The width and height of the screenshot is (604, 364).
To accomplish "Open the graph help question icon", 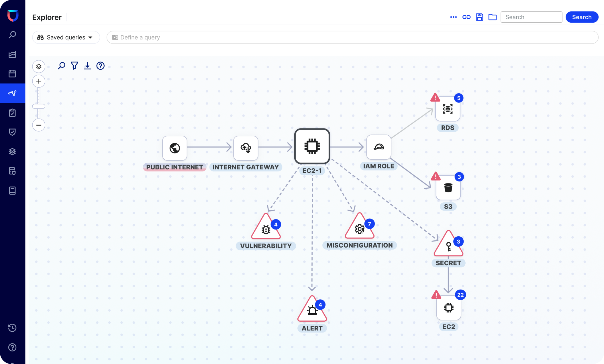I will [100, 66].
